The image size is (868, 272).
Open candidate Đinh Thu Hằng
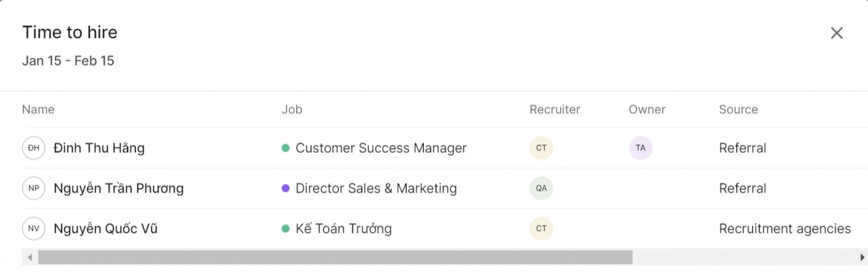click(99, 148)
